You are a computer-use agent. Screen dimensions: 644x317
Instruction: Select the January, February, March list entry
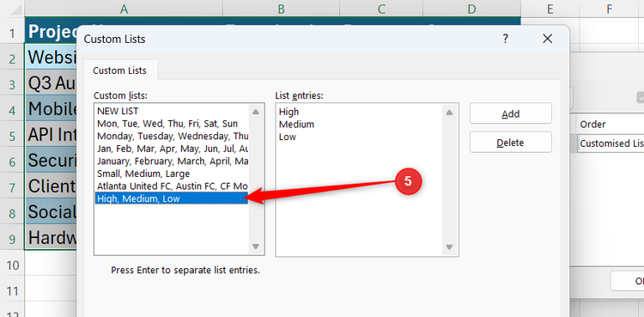(171, 162)
